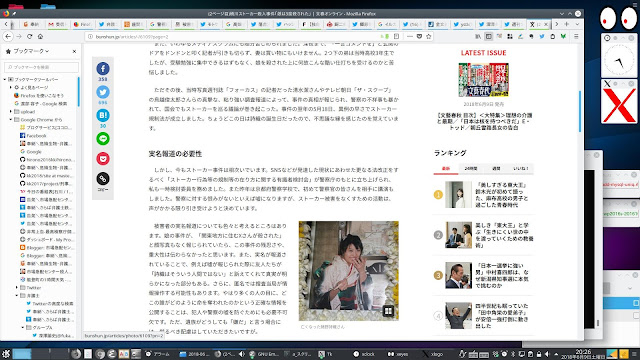640x360 pixels.
Task: Open the アラーム taskbar entry
Action: [158, 354]
